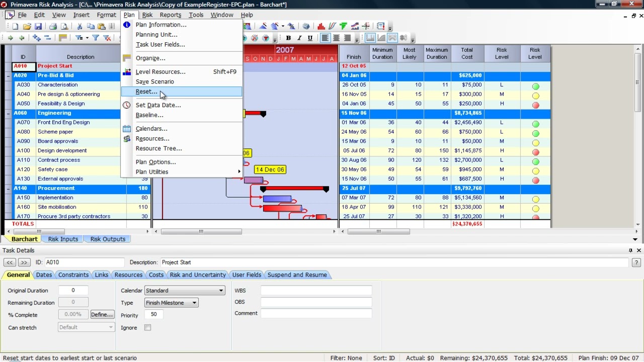Click the Define... button beside % Complete

[102, 314]
